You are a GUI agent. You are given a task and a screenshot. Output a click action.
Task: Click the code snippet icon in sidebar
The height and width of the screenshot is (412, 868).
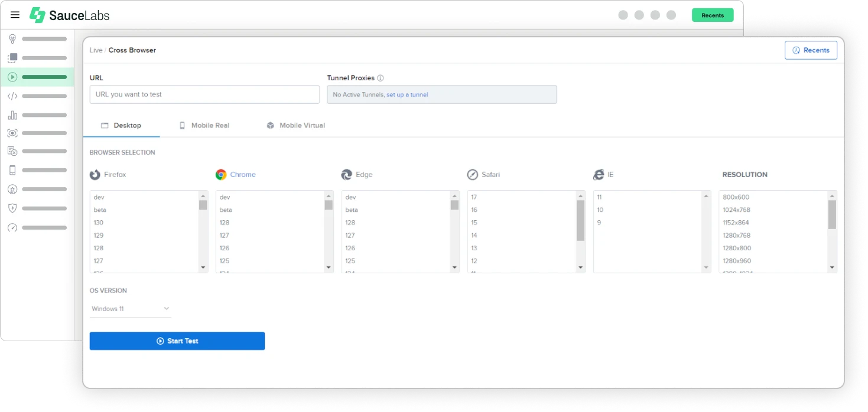[12, 96]
